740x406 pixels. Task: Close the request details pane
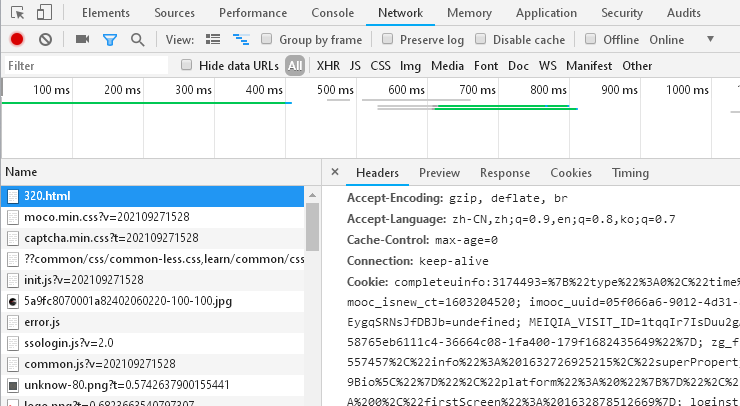point(335,172)
